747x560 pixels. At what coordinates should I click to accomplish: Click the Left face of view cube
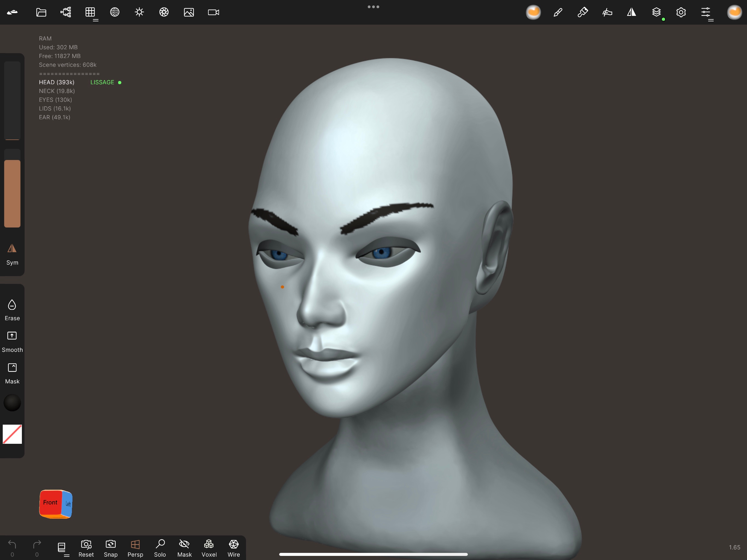tap(68, 504)
